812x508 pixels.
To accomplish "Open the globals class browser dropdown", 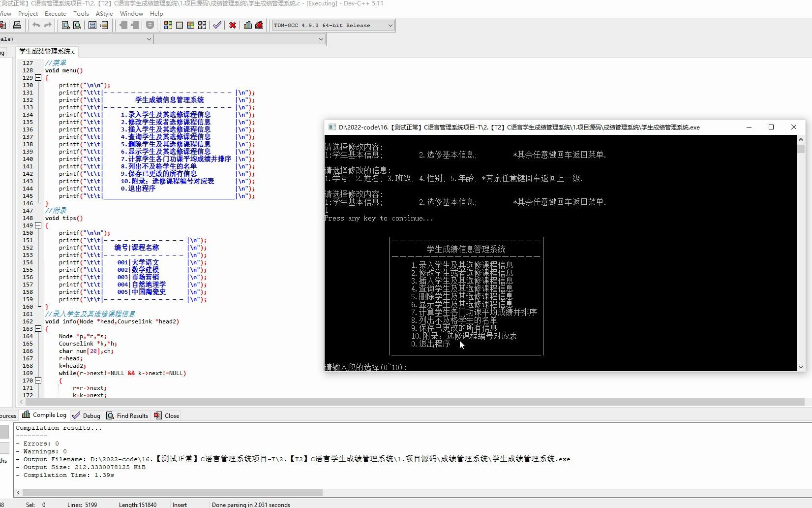I will (76, 39).
